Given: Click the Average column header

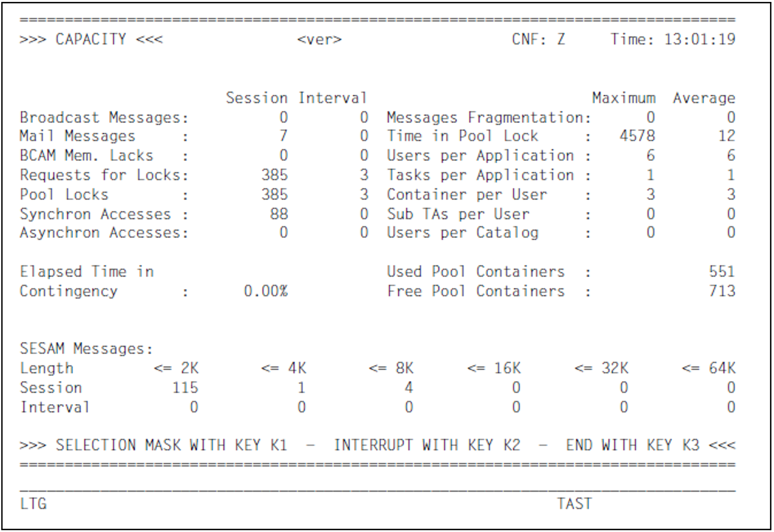Looking at the screenshot, I should (x=704, y=98).
